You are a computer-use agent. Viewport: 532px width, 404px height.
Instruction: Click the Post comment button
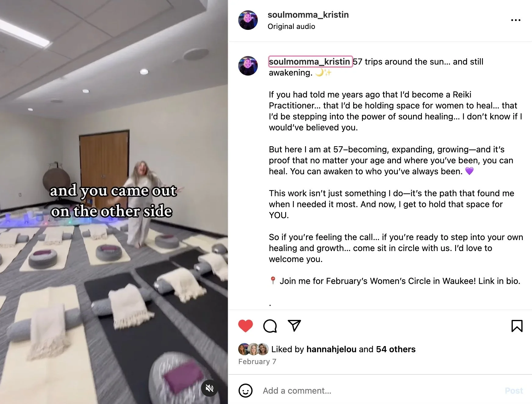coord(514,391)
